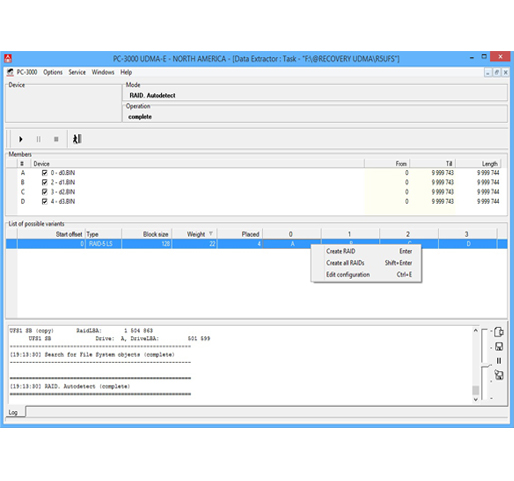Uncheck member B 2 - d1.BIN
This screenshot has width=514, height=481.
(x=44, y=182)
